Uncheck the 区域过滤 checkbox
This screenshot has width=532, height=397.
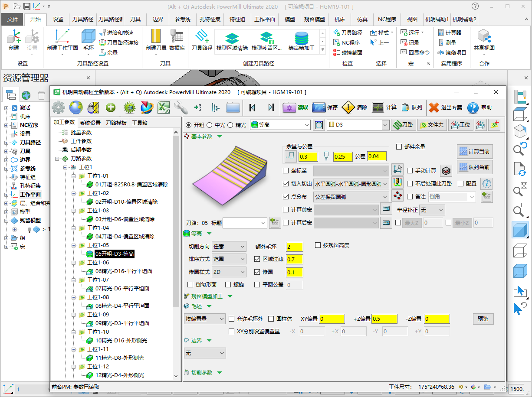(257, 259)
